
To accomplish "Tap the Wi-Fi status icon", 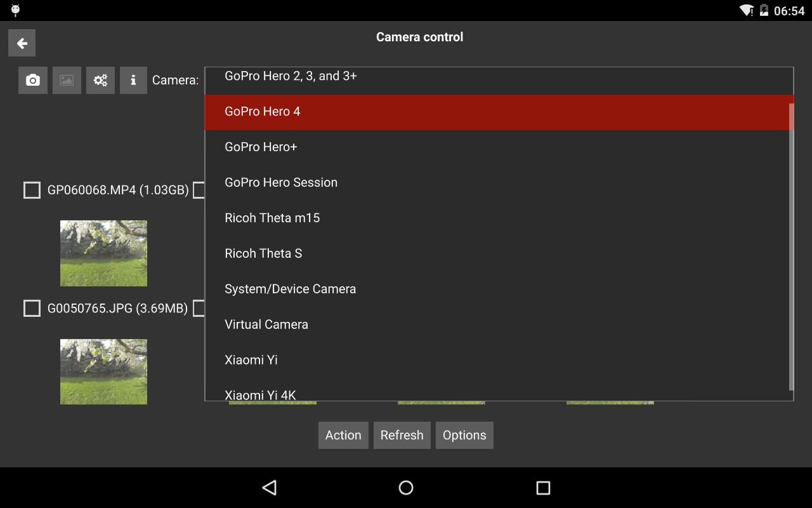I will click(x=747, y=11).
